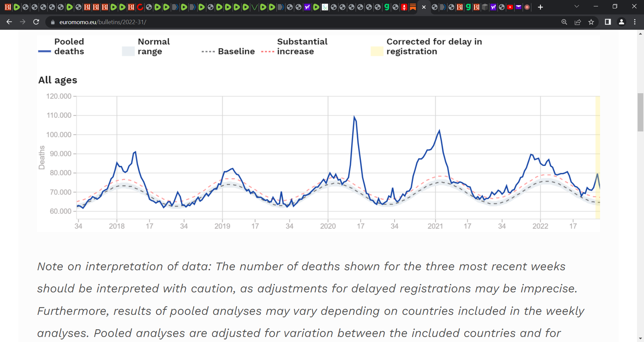
Task: Open the page zoom magnifier icon
Action: (564, 22)
